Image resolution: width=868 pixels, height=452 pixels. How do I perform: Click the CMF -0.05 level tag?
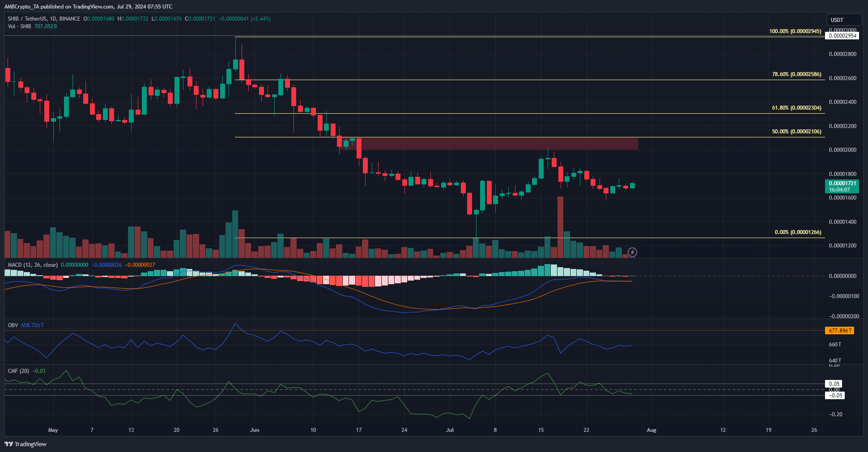pyautogui.click(x=835, y=396)
